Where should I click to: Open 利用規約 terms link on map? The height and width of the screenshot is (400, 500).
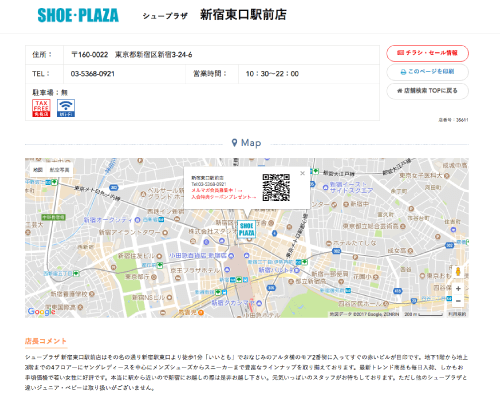(457, 314)
